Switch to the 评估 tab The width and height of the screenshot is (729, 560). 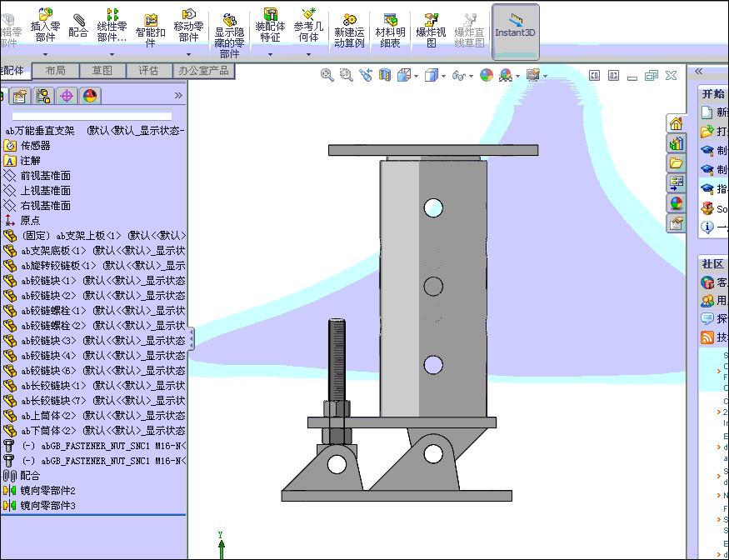(x=149, y=71)
